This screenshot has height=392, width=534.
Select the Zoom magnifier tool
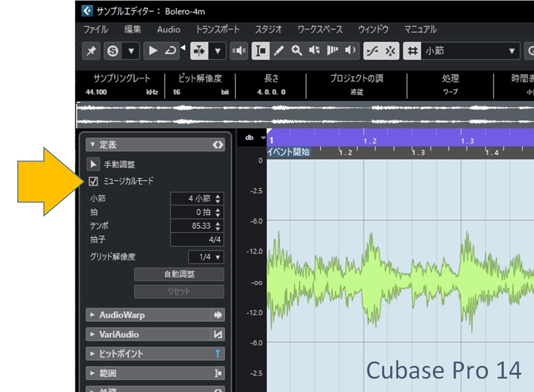(x=297, y=51)
